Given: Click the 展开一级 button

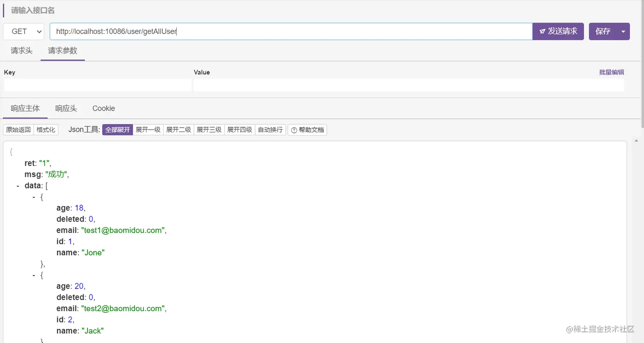Looking at the screenshot, I should point(148,130).
